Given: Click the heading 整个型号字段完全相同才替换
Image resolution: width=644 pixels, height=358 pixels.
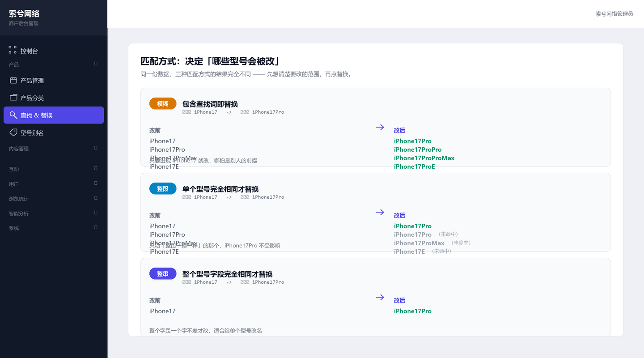Looking at the screenshot, I should pos(228,274).
